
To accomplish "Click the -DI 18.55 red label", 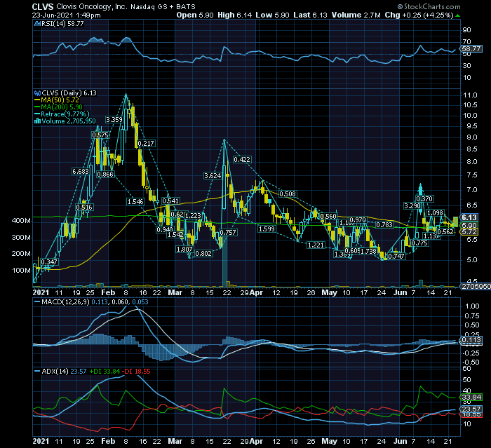I will pyautogui.click(x=136, y=372).
